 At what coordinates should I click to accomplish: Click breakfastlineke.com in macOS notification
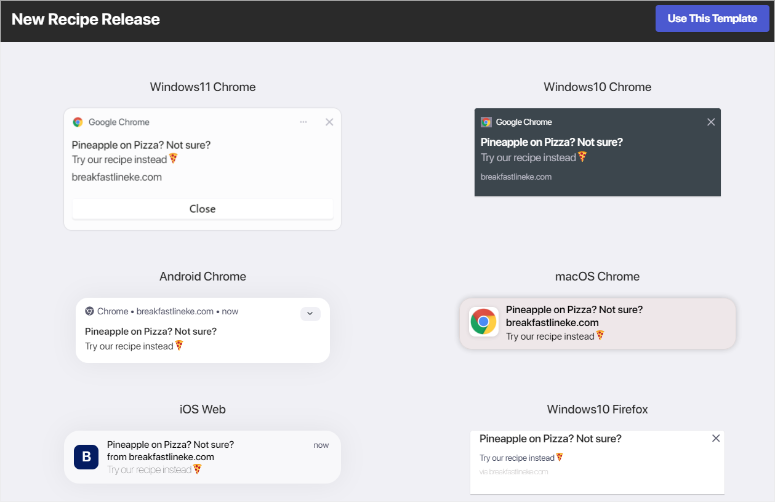(552, 323)
